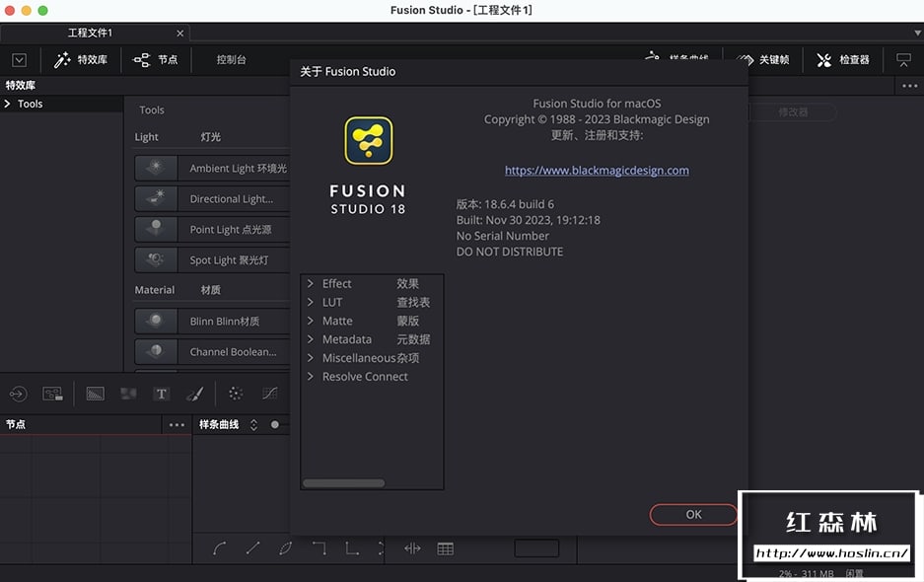Open the options menu at panel header right
This screenshot has height=582, width=924.
[910, 86]
